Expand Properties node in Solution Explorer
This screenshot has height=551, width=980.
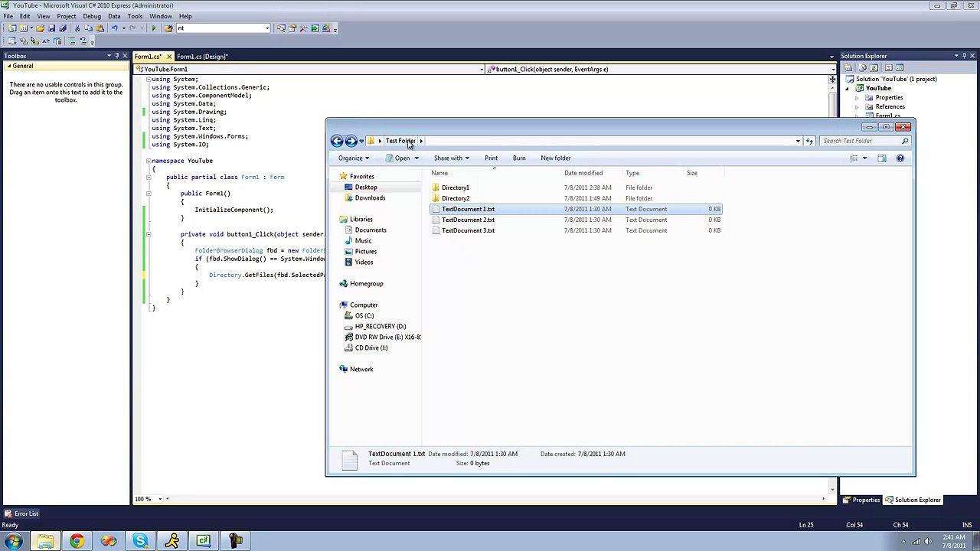[x=857, y=98]
